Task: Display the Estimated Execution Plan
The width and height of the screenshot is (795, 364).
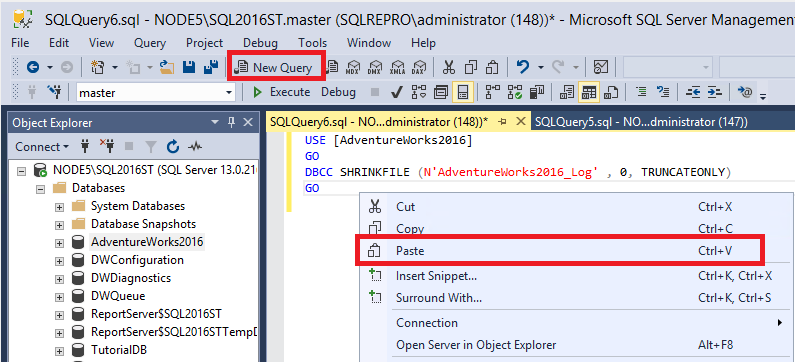Action: pyautogui.click(x=419, y=92)
